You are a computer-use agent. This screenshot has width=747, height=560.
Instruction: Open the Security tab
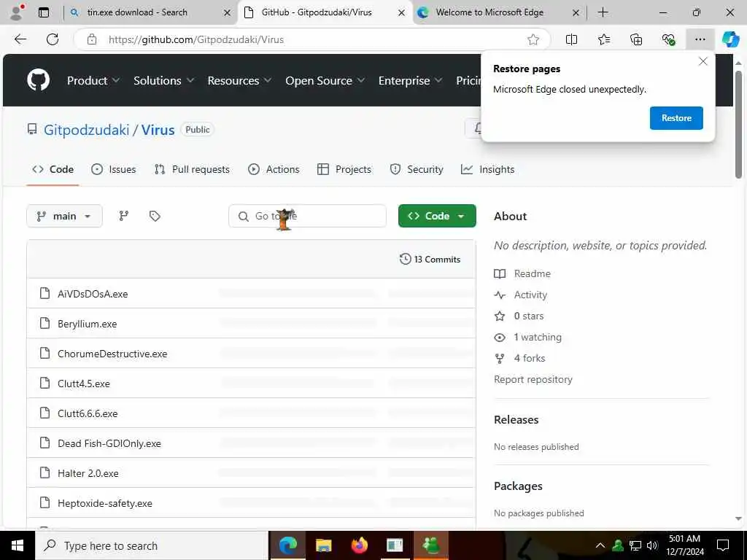pyautogui.click(x=417, y=169)
